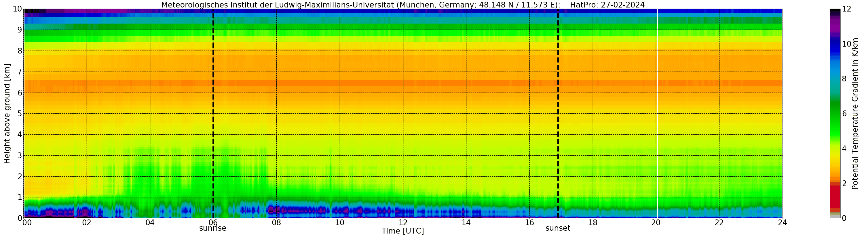Image resolution: width=868 pixels, height=237 pixels.
Task: Click the height axis tick label '3'
Action: (20, 156)
